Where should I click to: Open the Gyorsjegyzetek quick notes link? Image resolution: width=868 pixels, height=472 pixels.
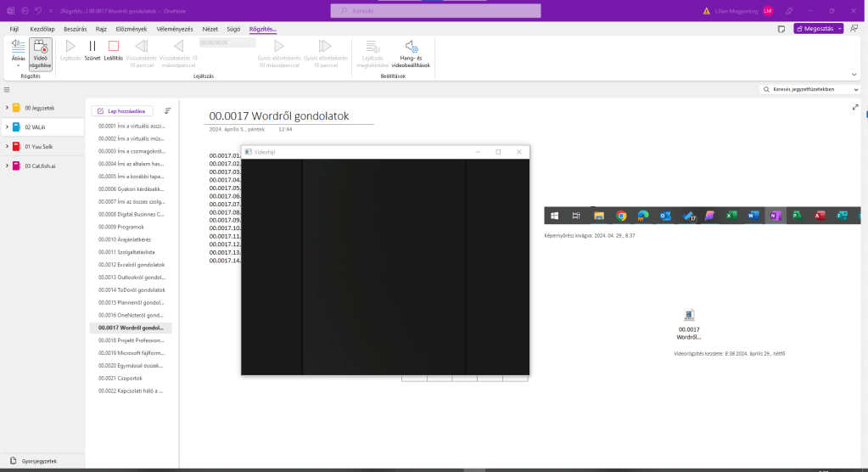(37, 461)
